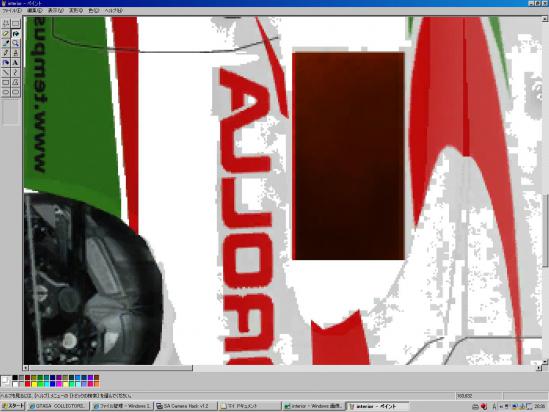
Task: Open the 色 (Colors) menu
Action: [x=93, y=11]
